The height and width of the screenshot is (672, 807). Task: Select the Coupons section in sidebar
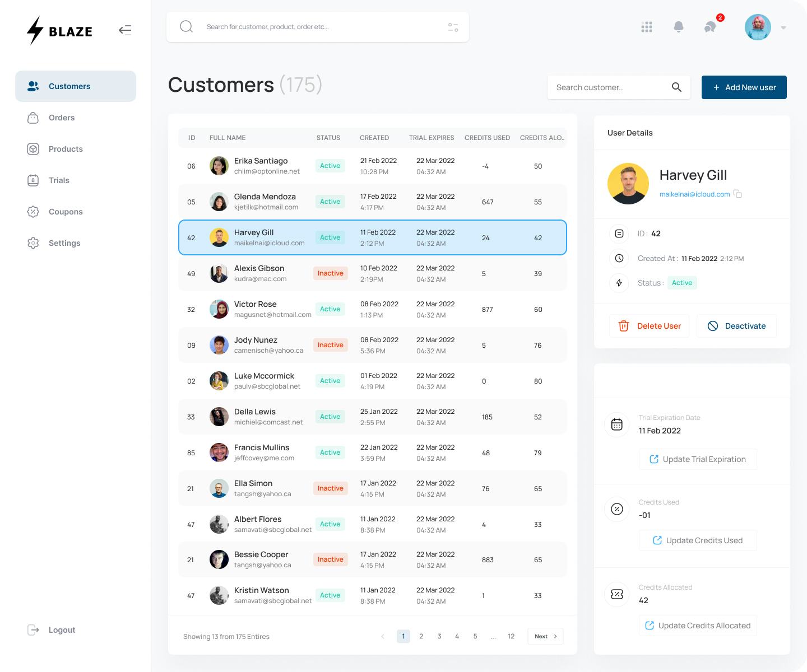66,212
